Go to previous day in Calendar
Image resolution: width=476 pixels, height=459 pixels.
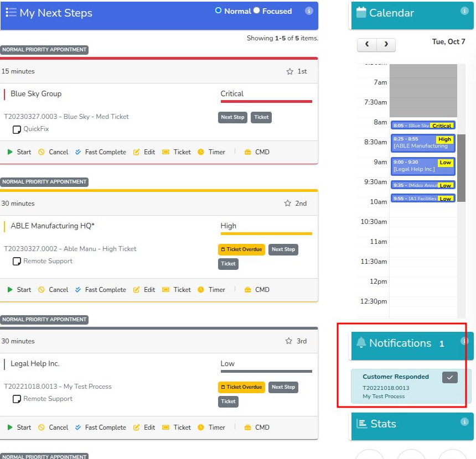click(367, 45)
